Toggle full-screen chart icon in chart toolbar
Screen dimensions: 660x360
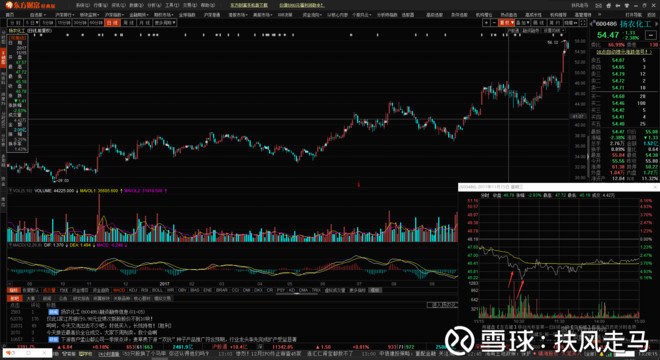[x=583, y=23]
